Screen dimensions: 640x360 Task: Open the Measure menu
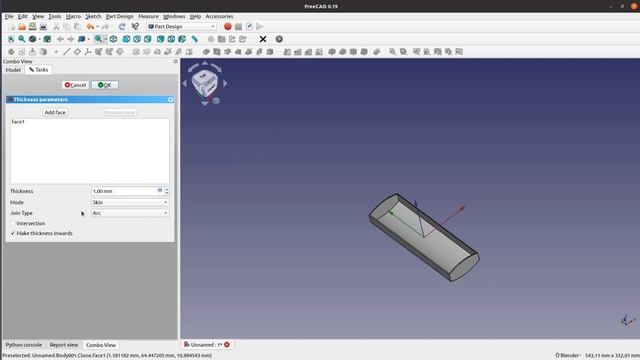pos(148,16)
